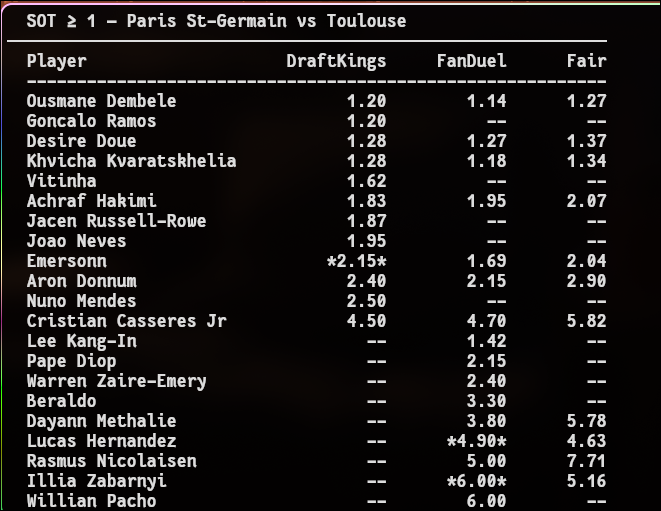661x511 pixels.
Task: Click Dayann Methalie's Fair value 5.78
Action: pos(586,421)
